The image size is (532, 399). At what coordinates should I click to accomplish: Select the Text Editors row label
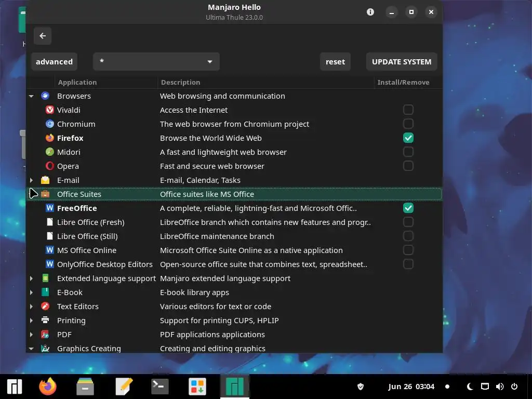coord(78,307)
